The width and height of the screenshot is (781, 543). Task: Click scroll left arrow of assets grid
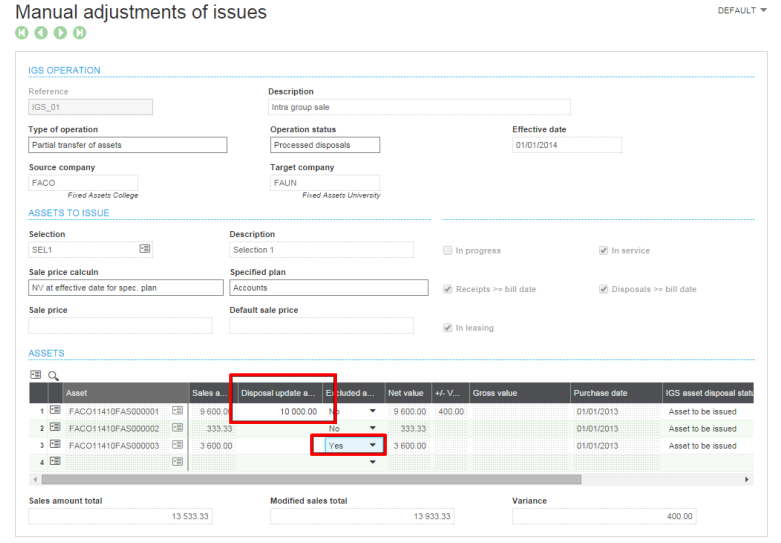point(35,479)
